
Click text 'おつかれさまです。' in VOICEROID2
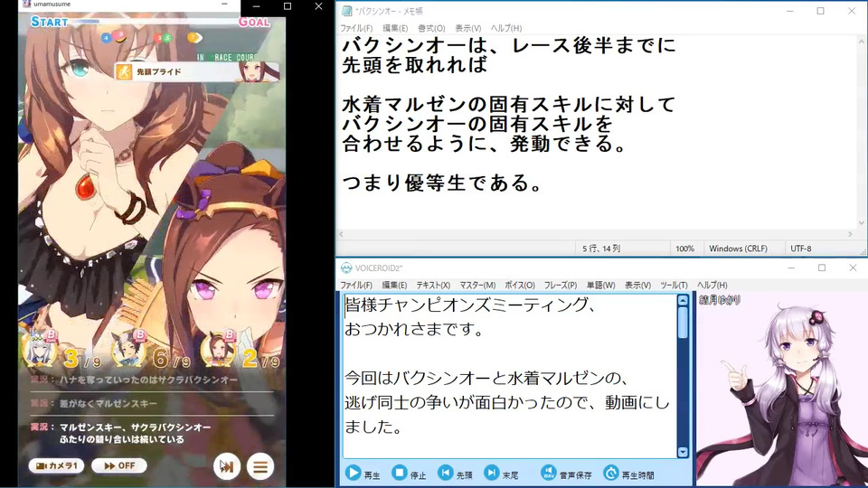pyautogui.click(x=415, y=329)
